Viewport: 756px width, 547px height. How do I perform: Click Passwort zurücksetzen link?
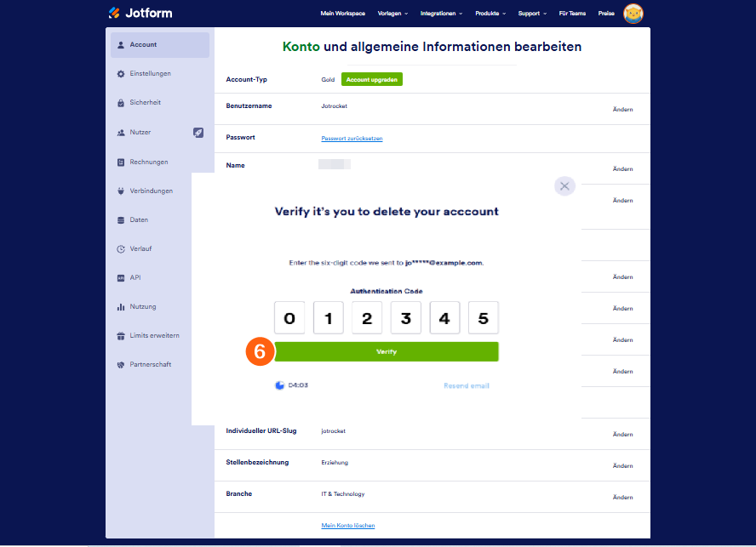coord(352,139)
